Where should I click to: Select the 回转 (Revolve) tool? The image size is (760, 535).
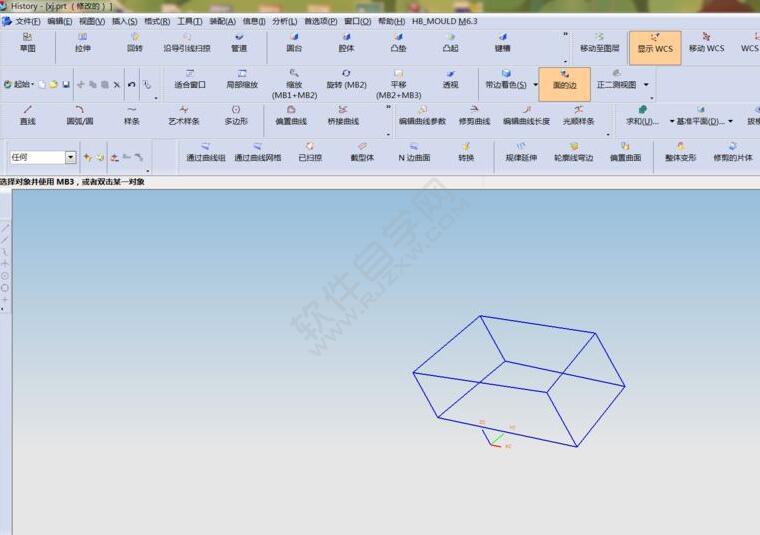pos(135,43)
